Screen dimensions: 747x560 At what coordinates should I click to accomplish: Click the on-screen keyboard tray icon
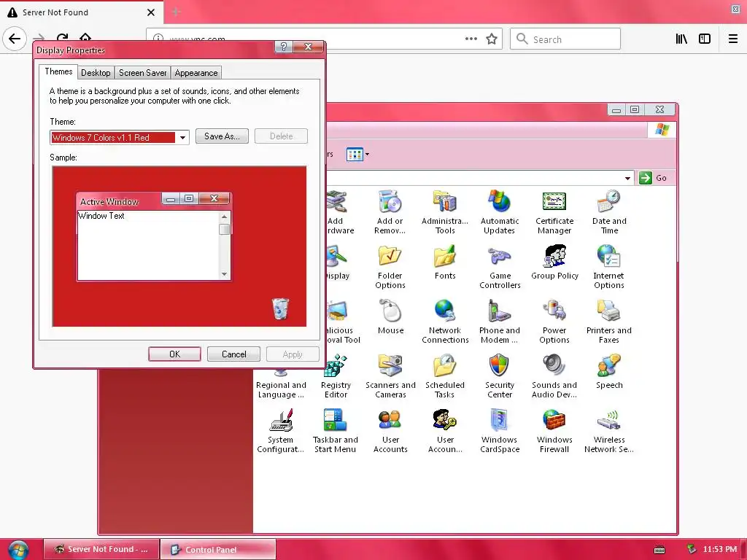[659, 550]
